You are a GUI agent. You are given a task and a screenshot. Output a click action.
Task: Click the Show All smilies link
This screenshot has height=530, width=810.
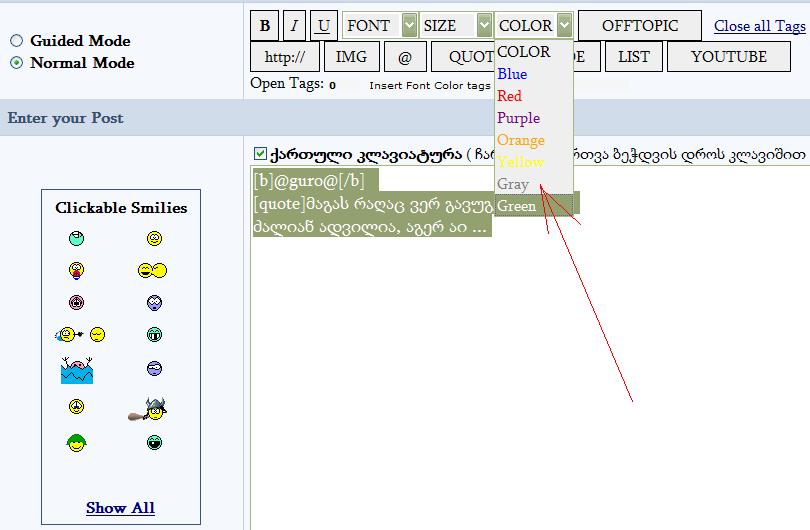point(120,508)
